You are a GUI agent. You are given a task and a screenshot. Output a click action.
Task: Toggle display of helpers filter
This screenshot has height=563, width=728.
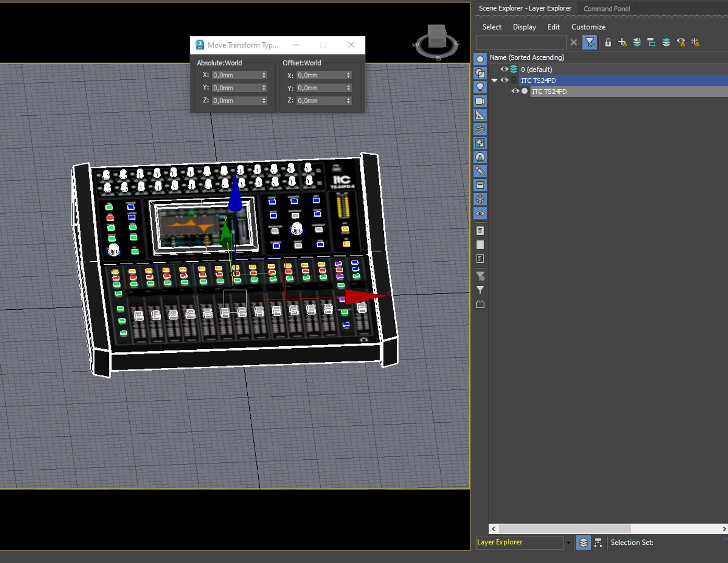coord(480,115)
